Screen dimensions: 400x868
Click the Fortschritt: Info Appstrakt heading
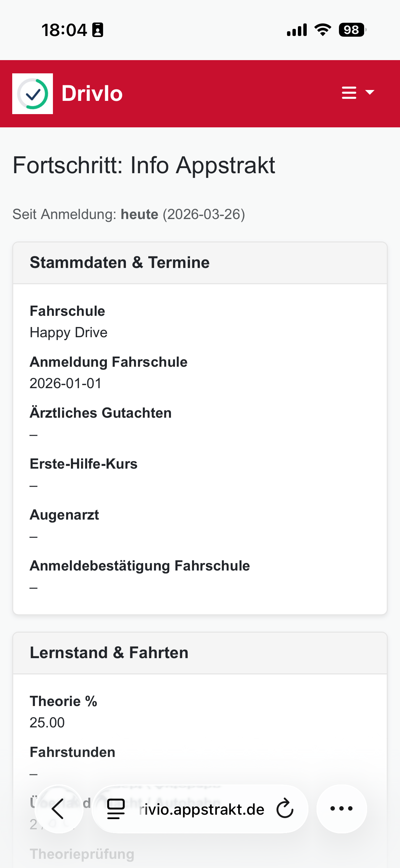point(144,165)
